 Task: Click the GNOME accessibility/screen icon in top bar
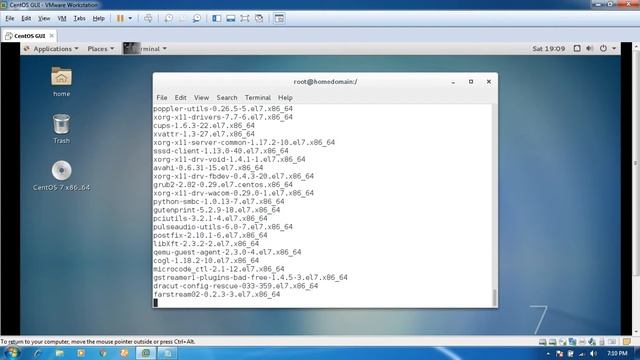click(x=577, y=48)
